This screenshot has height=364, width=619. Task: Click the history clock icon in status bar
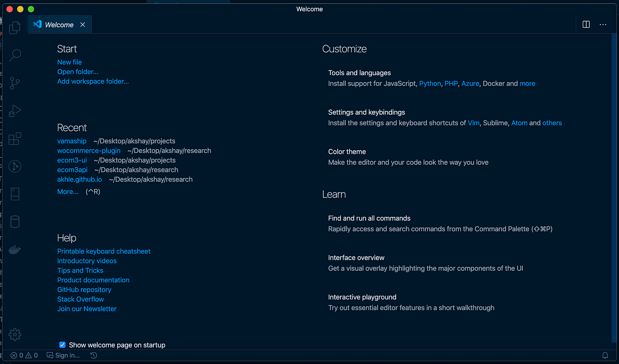tap(93, 355)
